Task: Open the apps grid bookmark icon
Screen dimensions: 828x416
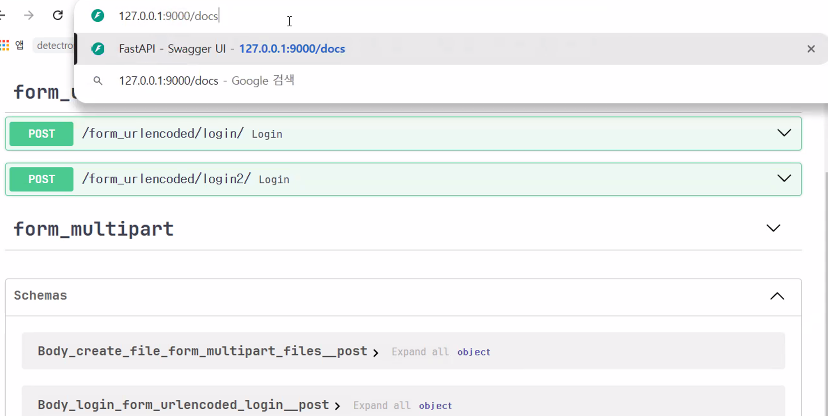Action: [x=5, y=45]
